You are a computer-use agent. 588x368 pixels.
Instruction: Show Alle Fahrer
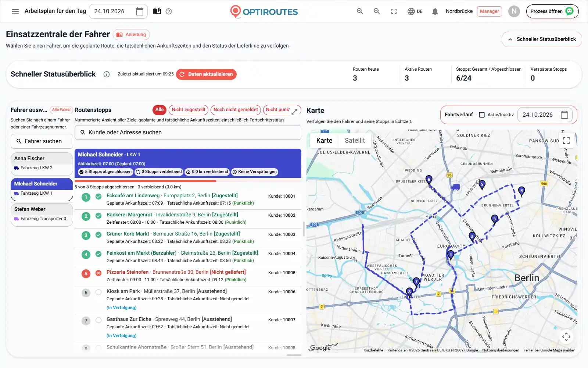tap(61, 110)
